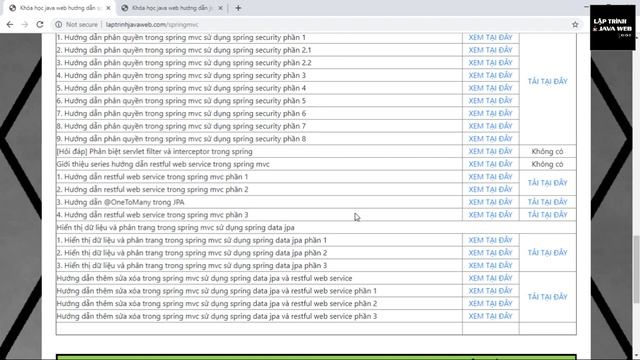Open XEM TẠI ĐÂY for Giới thiệu series restful

point(490,164)
